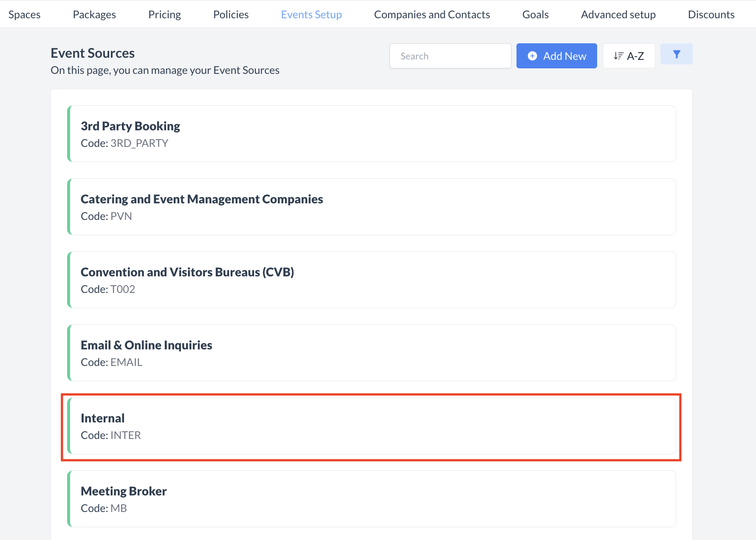Click the Email & Online Inquiries source
756x540 pixels.
(372, 353)
